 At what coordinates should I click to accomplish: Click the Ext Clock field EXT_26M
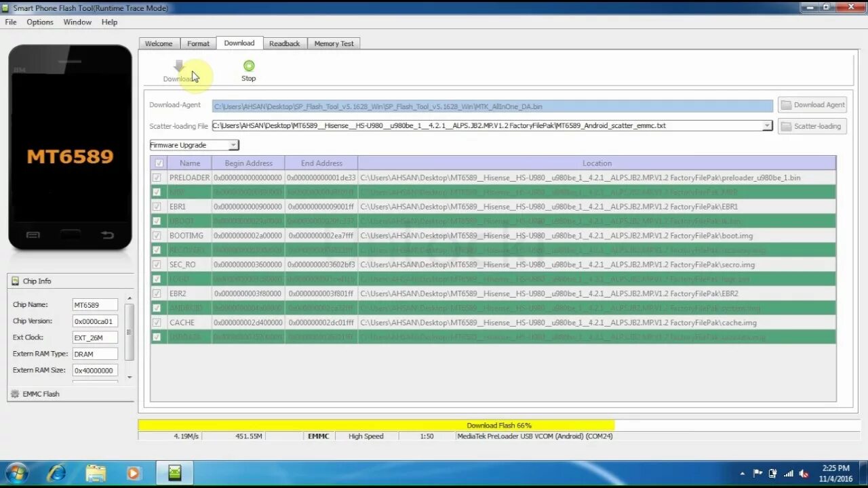(x=95, y=338)
